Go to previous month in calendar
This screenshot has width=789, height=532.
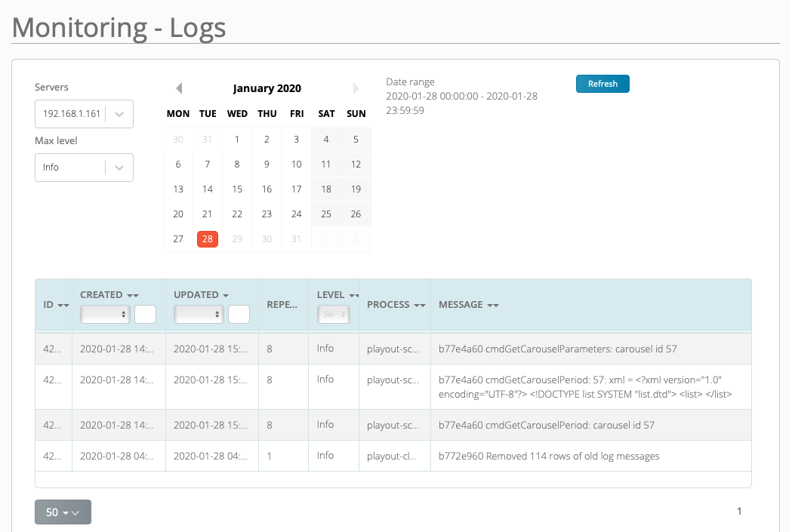click(179, 88)
